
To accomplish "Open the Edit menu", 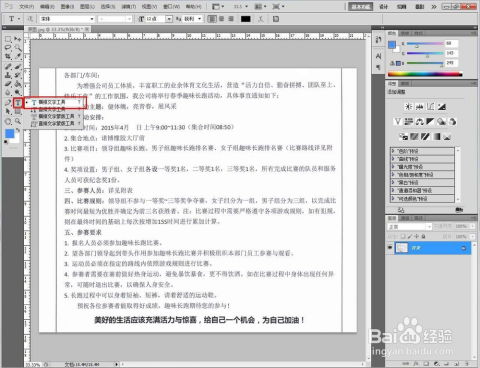I will click(47, 6).
